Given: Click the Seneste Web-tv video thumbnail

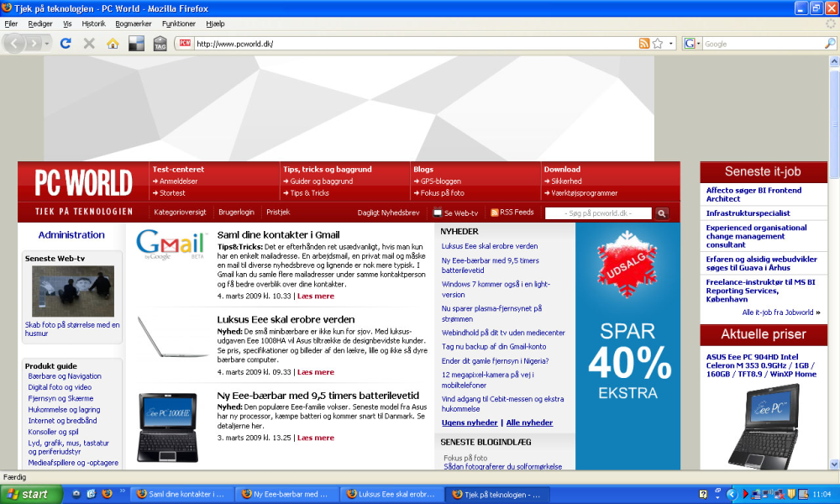Looking at the screenshot, I should [x=73, y=291].
